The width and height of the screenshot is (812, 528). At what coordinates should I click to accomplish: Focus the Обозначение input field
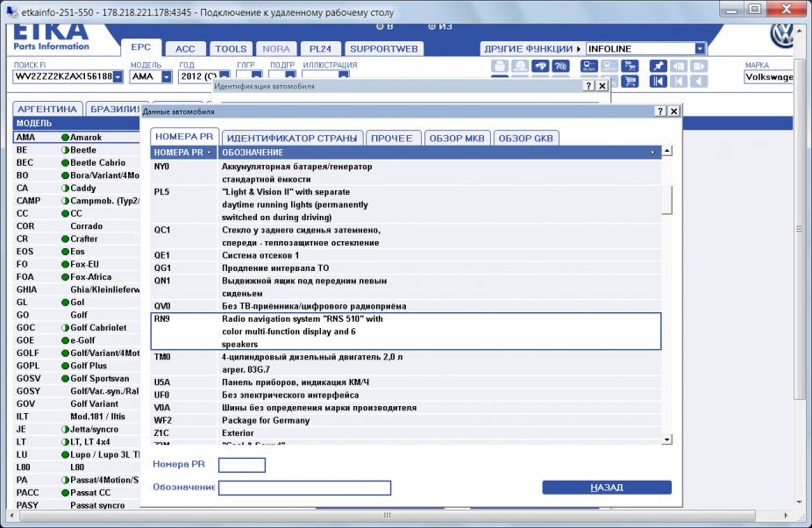[x=304, y=488]
